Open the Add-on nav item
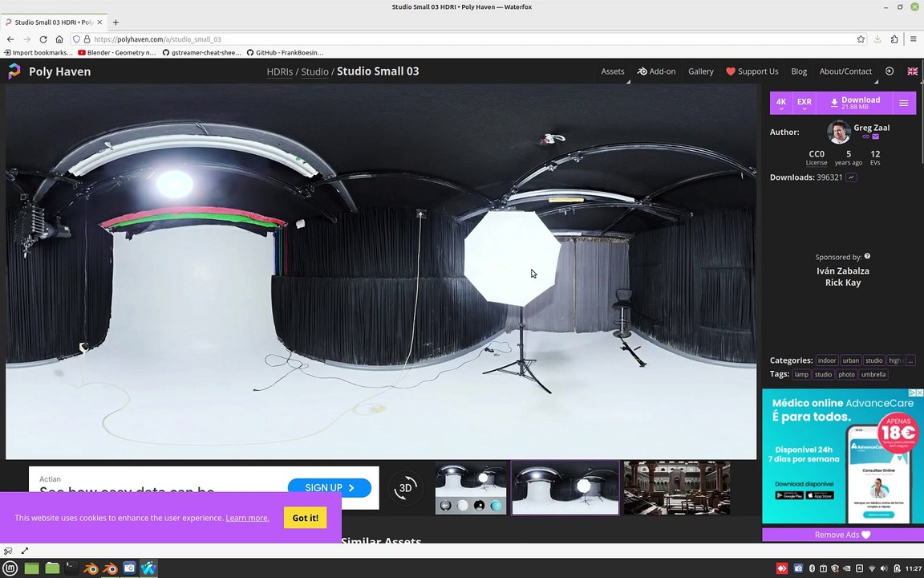Screen dimensions: 924x578 coord(656,71)
